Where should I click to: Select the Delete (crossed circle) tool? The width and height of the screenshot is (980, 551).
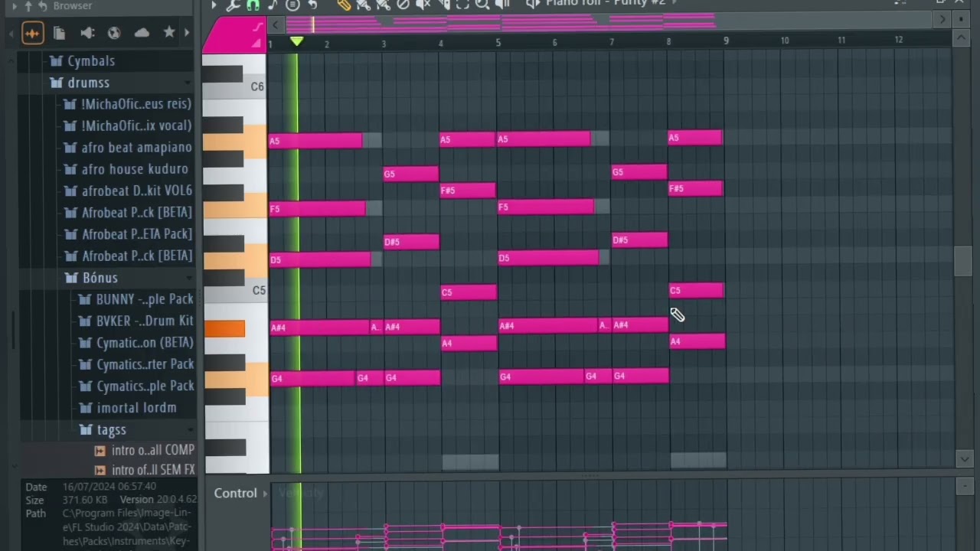tap(403, 5)
